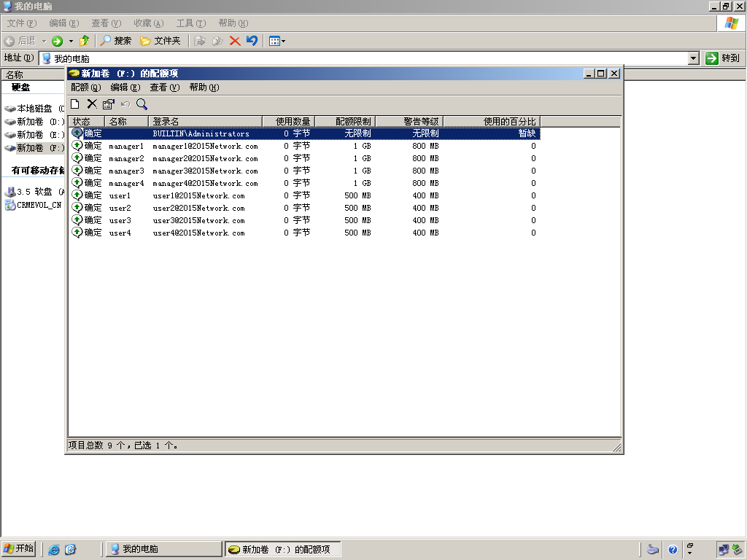
Task: Sort by 使用数量 column header
Action: (288, 122)
